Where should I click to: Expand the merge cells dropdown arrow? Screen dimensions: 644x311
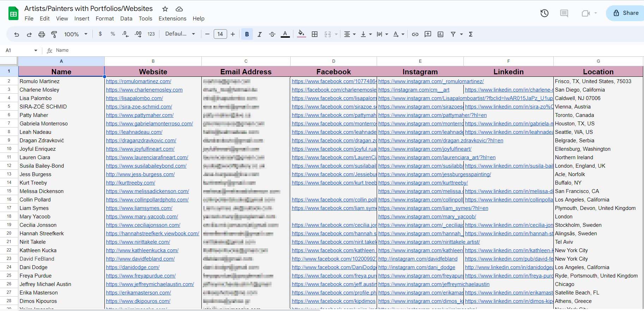[x=336, y=34]
